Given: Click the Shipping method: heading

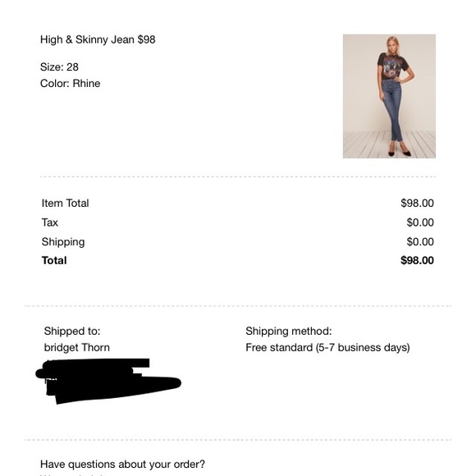Looking at the screenshot, I should point(289,332).
